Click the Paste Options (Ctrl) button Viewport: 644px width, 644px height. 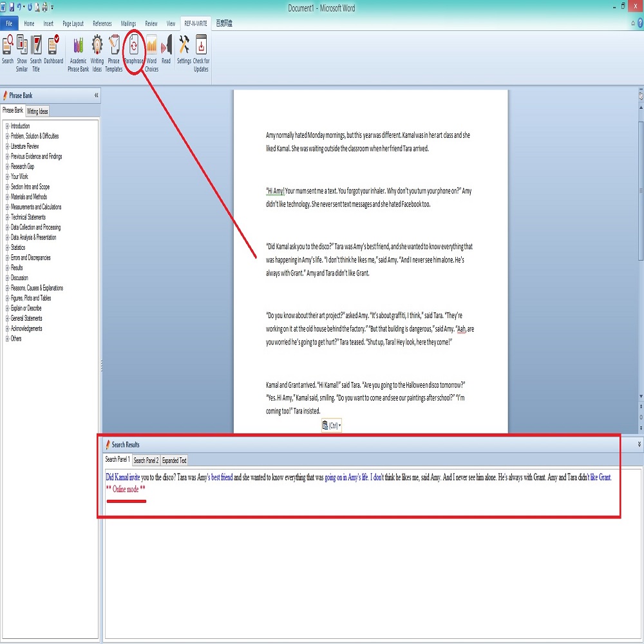tap(331, 425)
